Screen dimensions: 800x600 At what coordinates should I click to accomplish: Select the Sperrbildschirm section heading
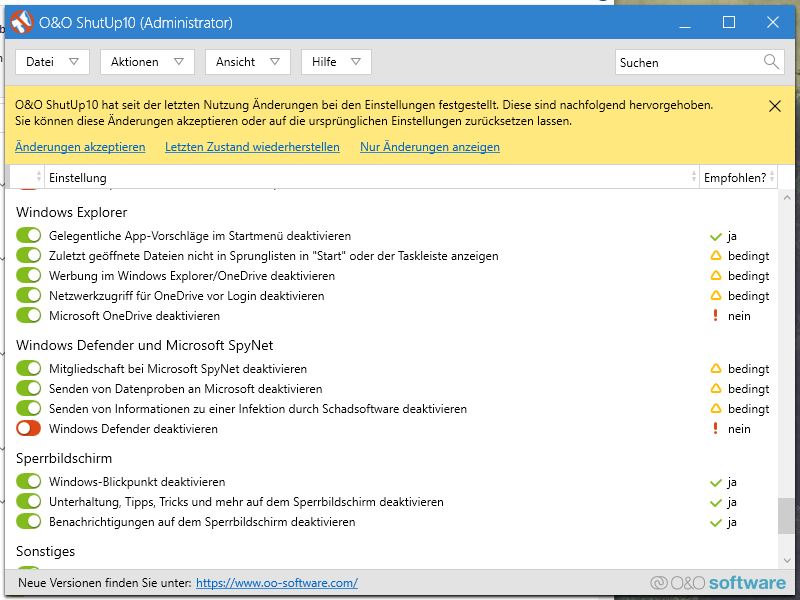(64, 458)
